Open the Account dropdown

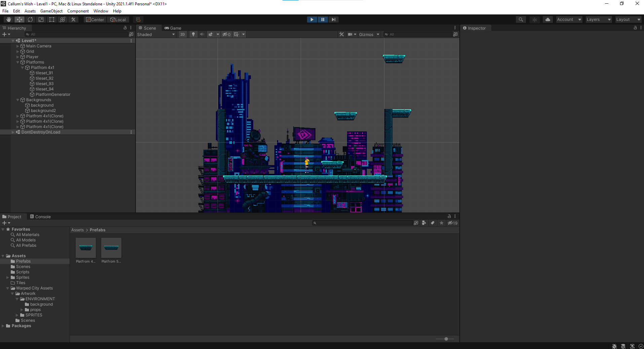click(x=569, y=20)
